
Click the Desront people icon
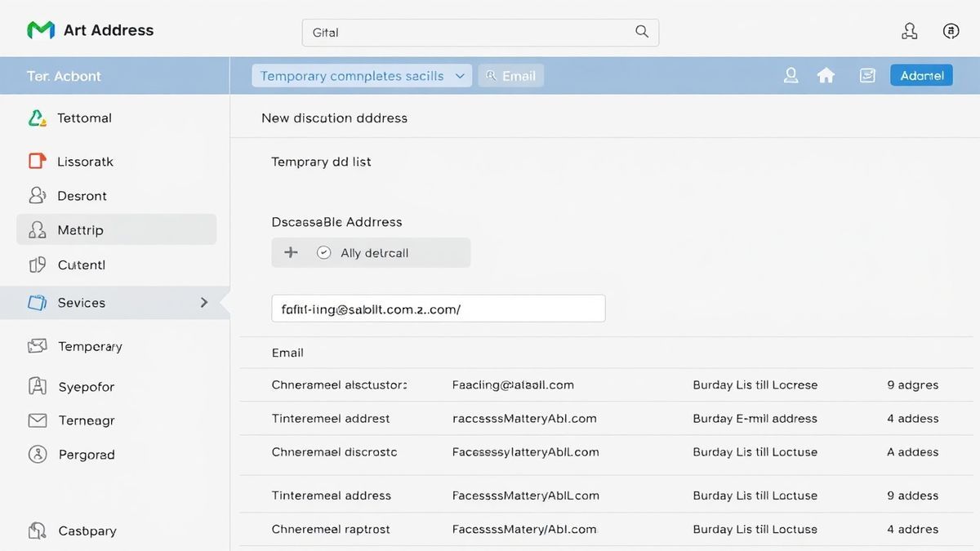coord(38,195)
